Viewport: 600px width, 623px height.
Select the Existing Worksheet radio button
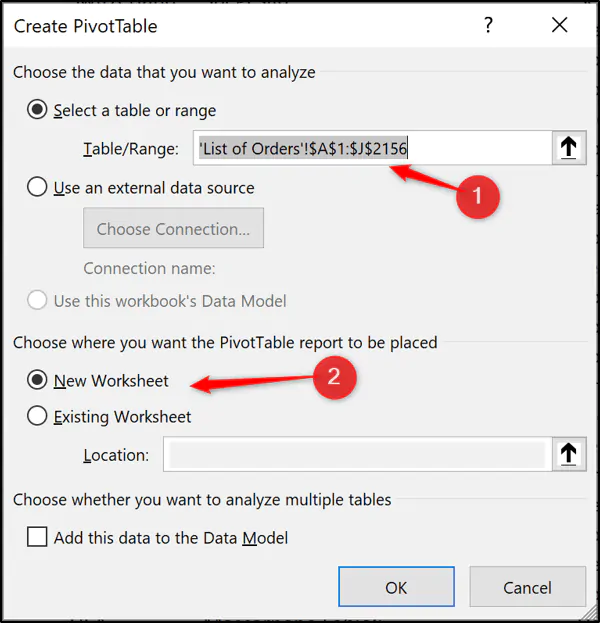[x=37, y=416]
